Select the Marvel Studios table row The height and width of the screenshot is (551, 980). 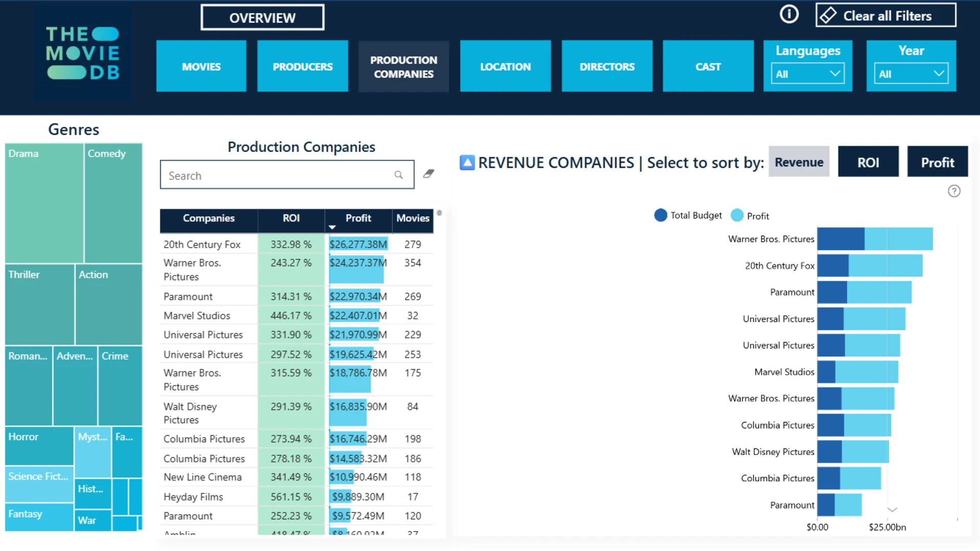(297, 316)
